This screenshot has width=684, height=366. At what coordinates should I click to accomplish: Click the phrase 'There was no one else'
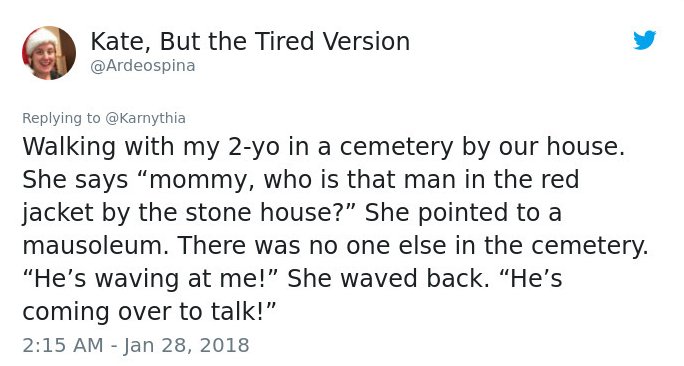point(312,245)
